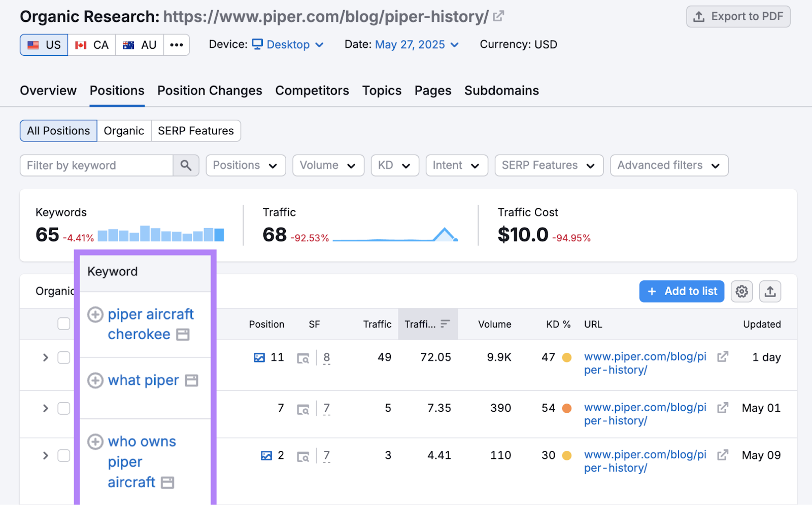Open the Advanced filters dropdown

point(668,165)
